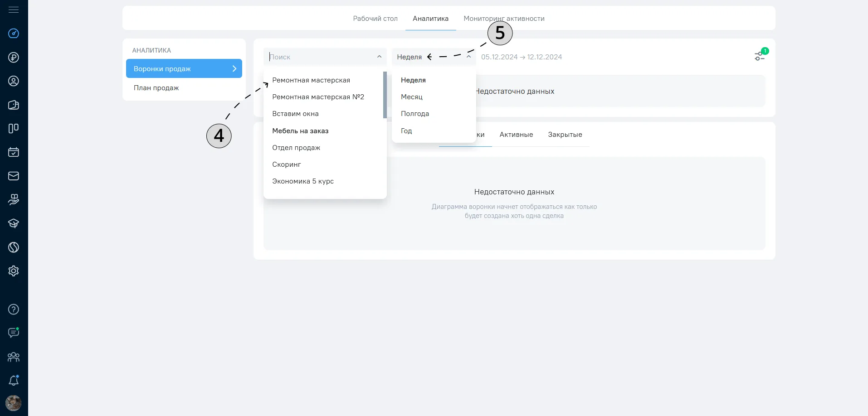Open the settings gear icon in sidebar

(14, 271)
